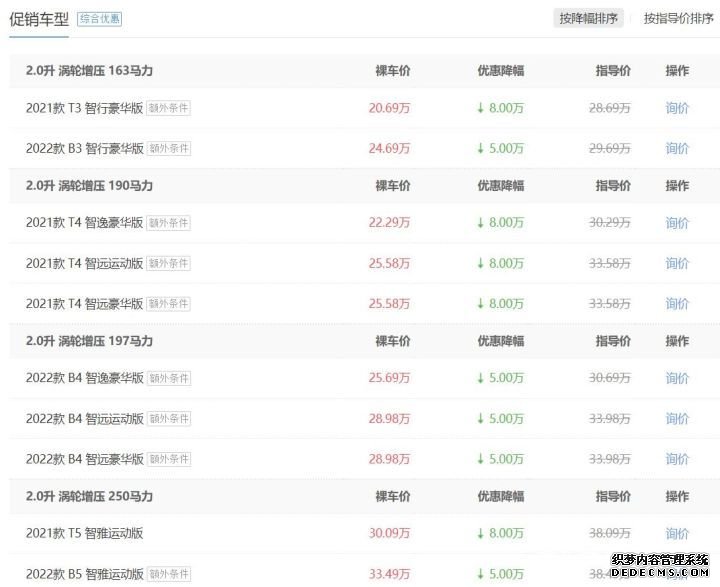
Task: Click the 综合优惠 tag
Action: pos(99,19)
